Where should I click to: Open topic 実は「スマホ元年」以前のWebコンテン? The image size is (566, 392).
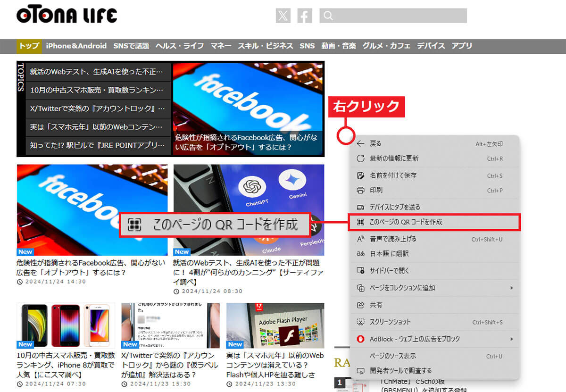[x=98, y=127]
